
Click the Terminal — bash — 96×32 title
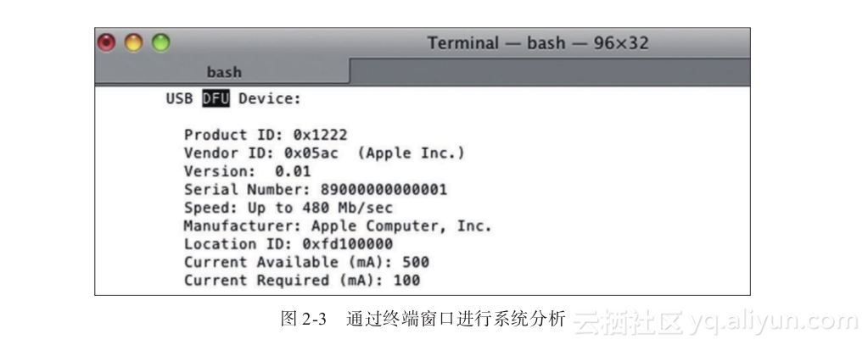pyautogui.click(x=537, y=43)
